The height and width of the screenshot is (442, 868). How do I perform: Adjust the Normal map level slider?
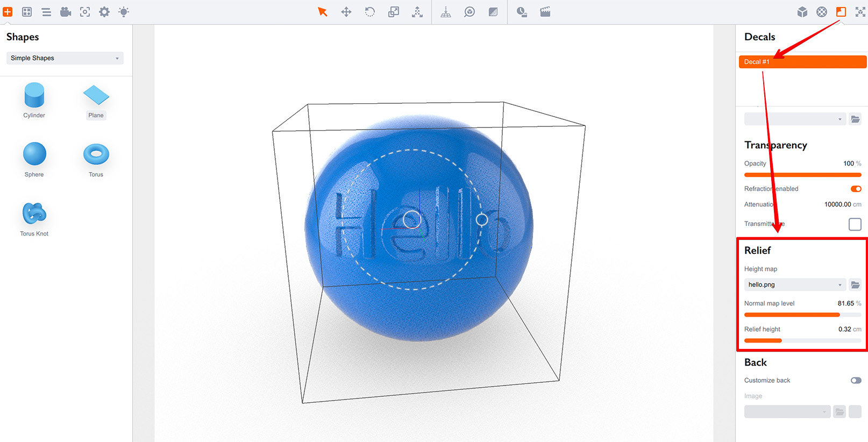pyautogui.click(x=802, y=315)
